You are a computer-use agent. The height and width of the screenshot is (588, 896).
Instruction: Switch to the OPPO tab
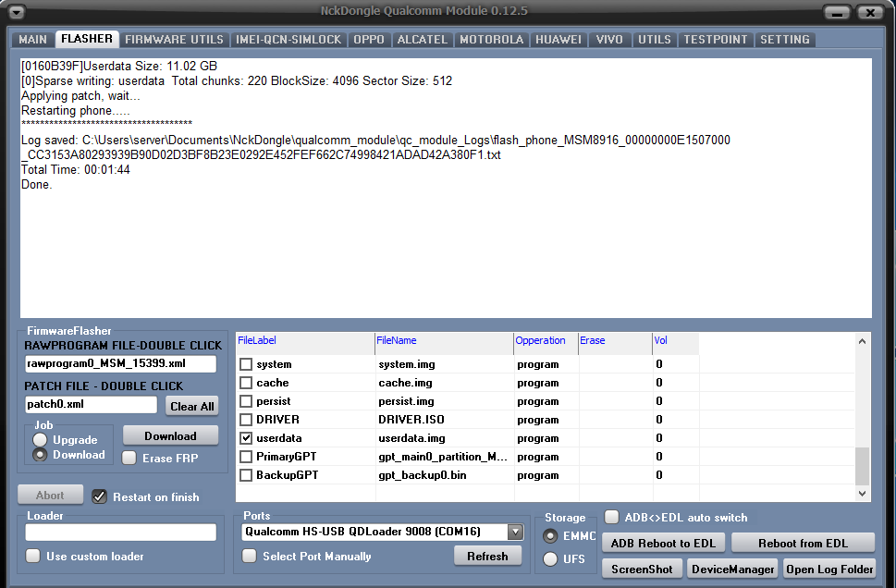(x=369, y=40)
